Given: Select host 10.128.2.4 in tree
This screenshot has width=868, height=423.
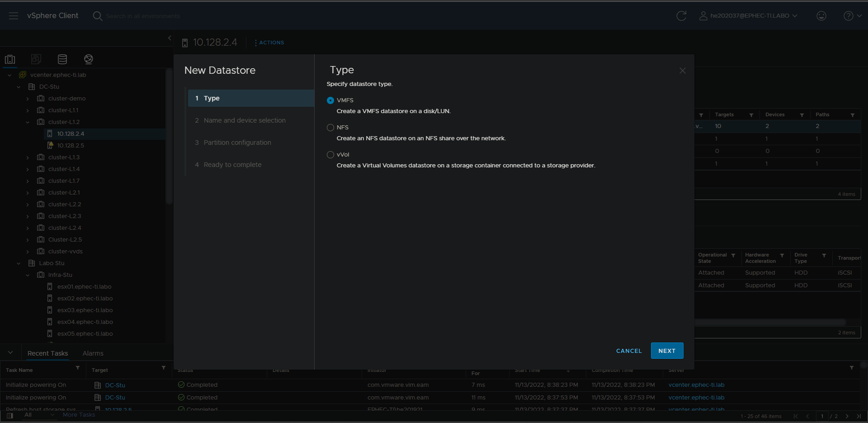Looking at the screenshot, I should coord(71,134).
